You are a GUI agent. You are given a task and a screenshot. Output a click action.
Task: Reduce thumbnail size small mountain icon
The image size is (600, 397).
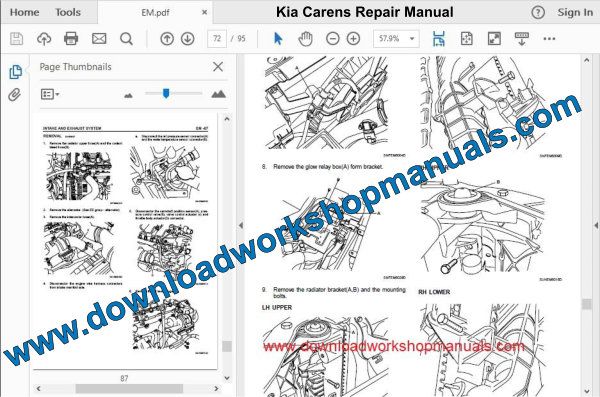(x=128, y=95)
